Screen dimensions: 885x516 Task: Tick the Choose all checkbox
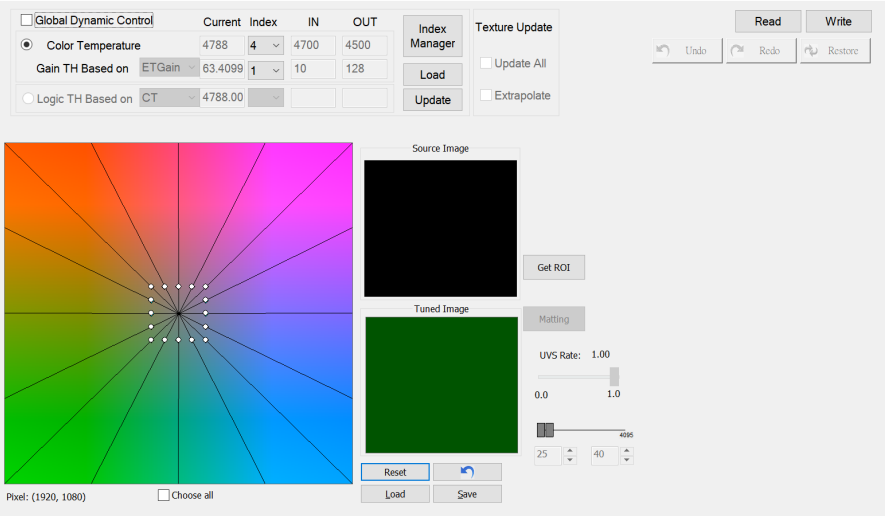click(164, 495)
